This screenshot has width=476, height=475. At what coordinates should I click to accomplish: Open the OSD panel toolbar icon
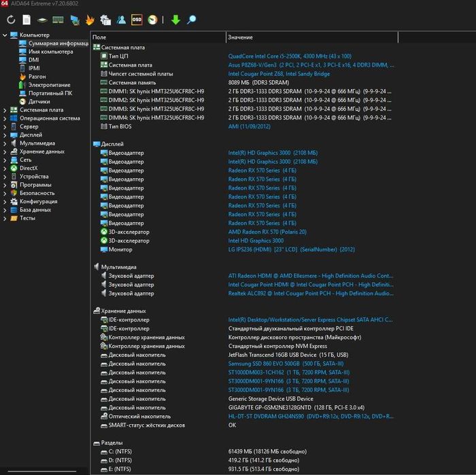[x=137, y=20]
